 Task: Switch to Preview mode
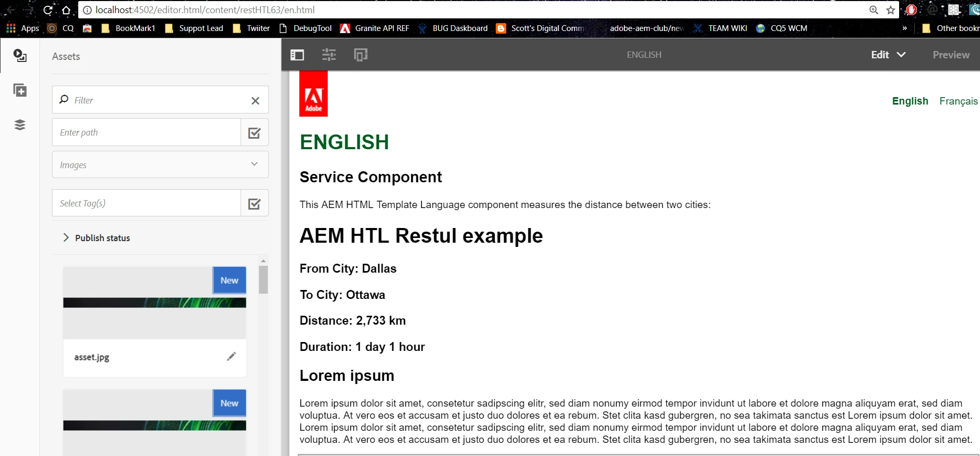point(951,55)
